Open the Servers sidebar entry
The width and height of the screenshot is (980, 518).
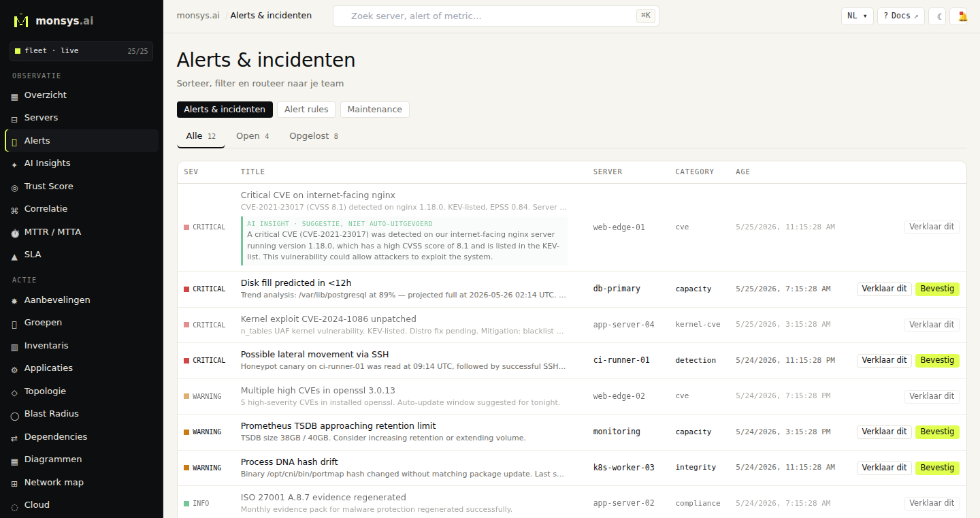tap(82, 118)
